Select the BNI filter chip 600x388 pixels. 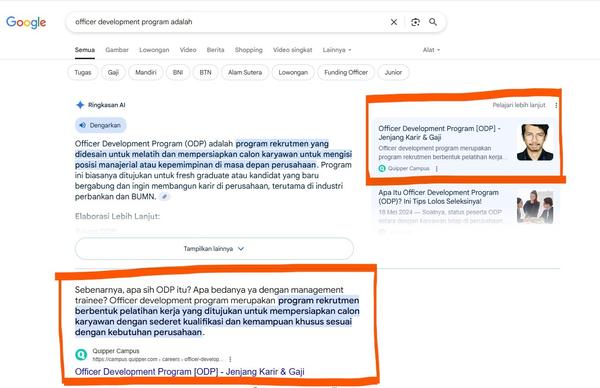[178, 72]
